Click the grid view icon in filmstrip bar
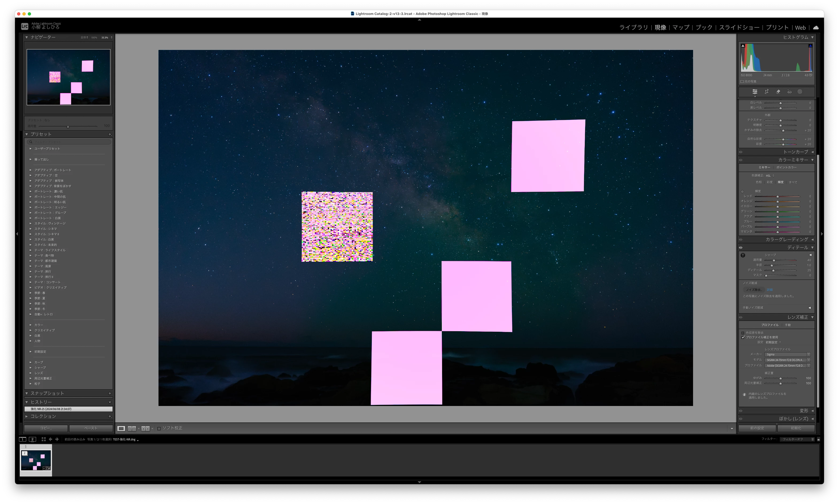Viewport: 839px width, 504px height. pos(44,439)
